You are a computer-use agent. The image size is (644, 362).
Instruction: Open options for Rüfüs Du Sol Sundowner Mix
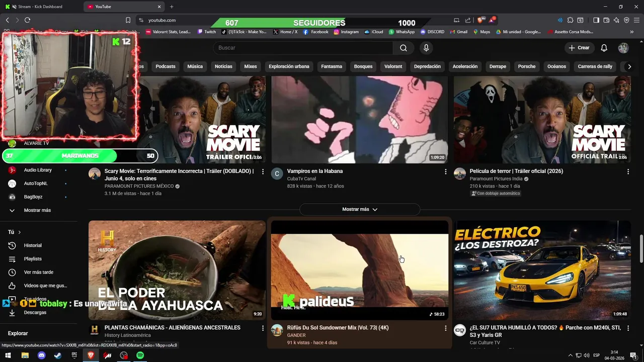pyautogui.click(x=445, y=328)
